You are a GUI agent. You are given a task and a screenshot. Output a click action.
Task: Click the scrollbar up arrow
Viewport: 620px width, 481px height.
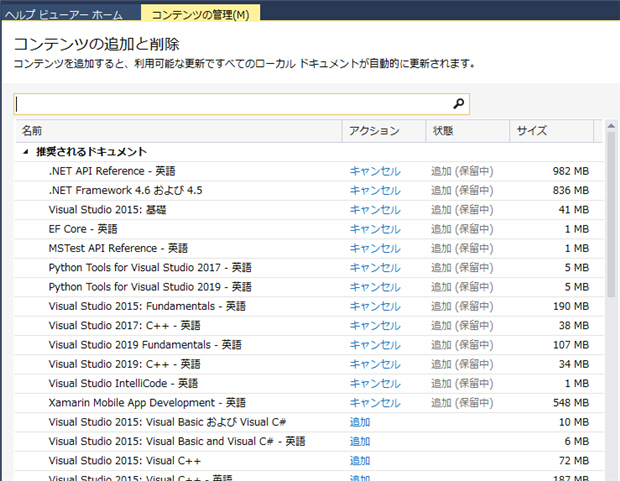(611, 126)
